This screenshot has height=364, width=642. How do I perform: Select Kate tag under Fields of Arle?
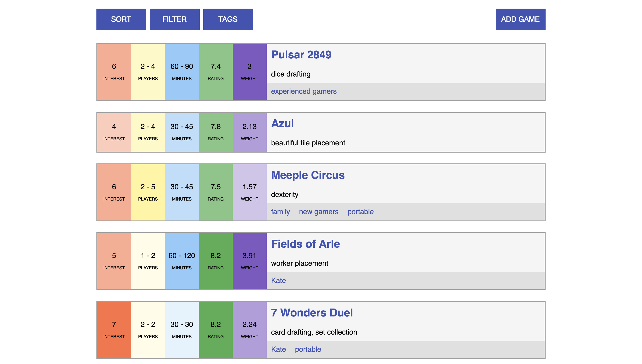(278, 280)
